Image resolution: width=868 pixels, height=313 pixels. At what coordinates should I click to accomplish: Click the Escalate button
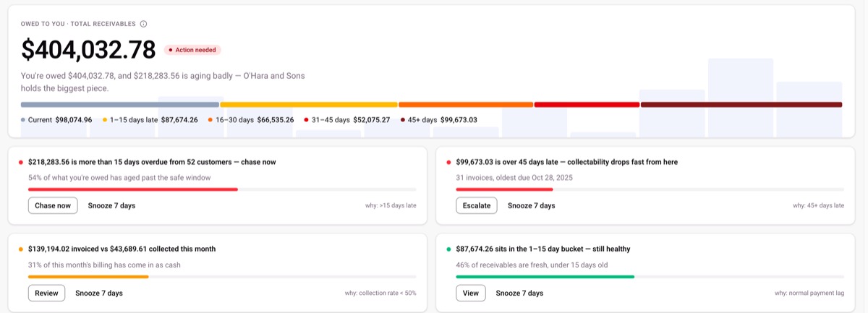(x=477, y=205)
